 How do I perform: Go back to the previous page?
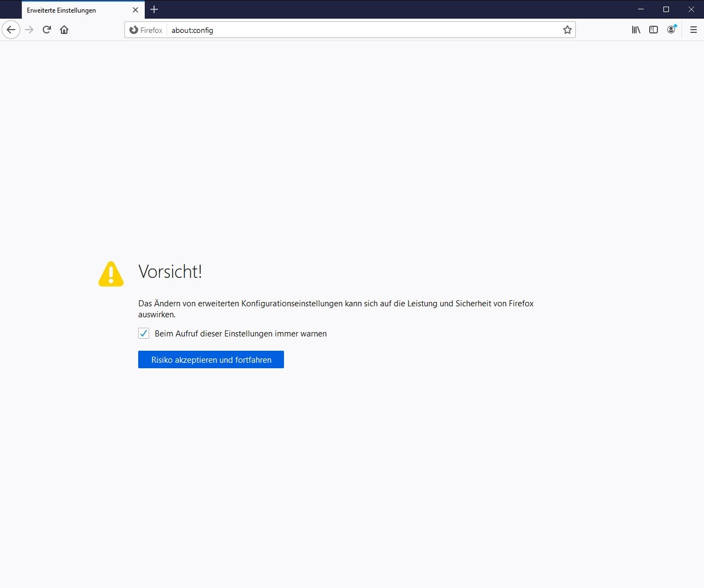coord(11,30)
